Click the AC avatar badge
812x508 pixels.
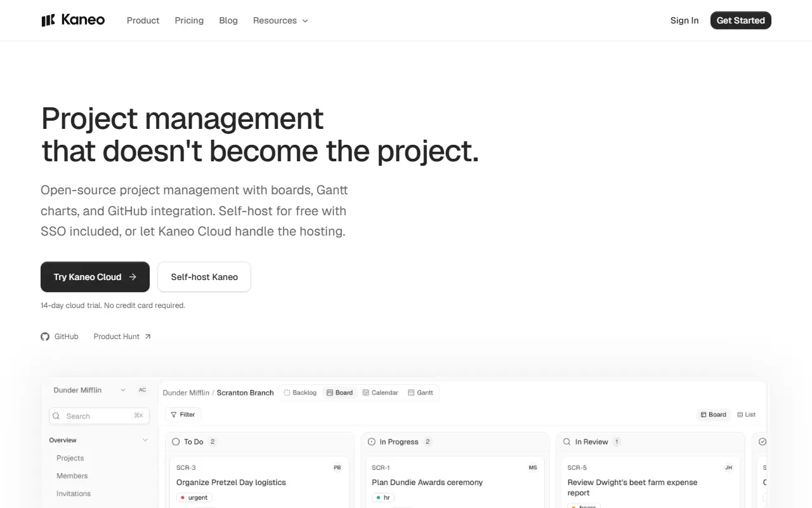[142, 390]
